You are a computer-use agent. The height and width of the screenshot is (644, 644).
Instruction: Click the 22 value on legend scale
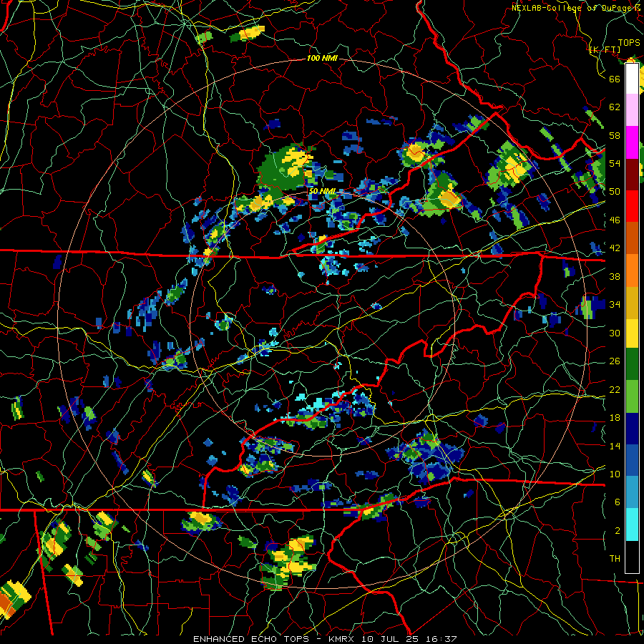615,389
